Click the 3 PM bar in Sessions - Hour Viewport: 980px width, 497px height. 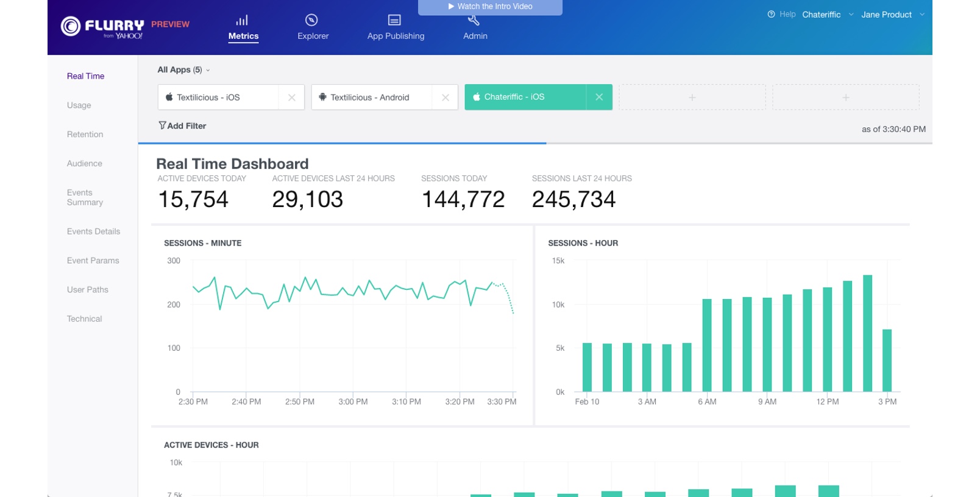pyautogui.click(x=887, y=360)
